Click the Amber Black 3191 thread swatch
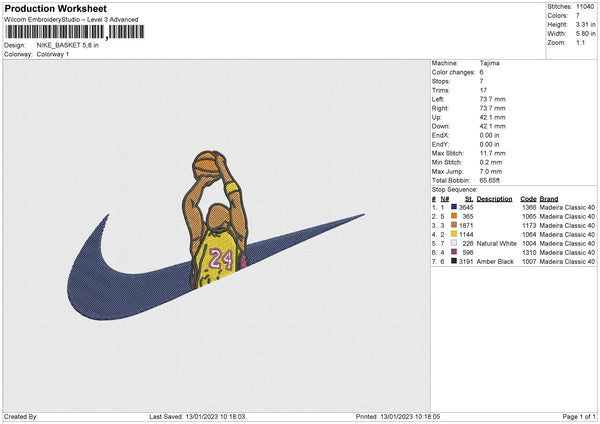600x424 pixels. click(454, 261)
